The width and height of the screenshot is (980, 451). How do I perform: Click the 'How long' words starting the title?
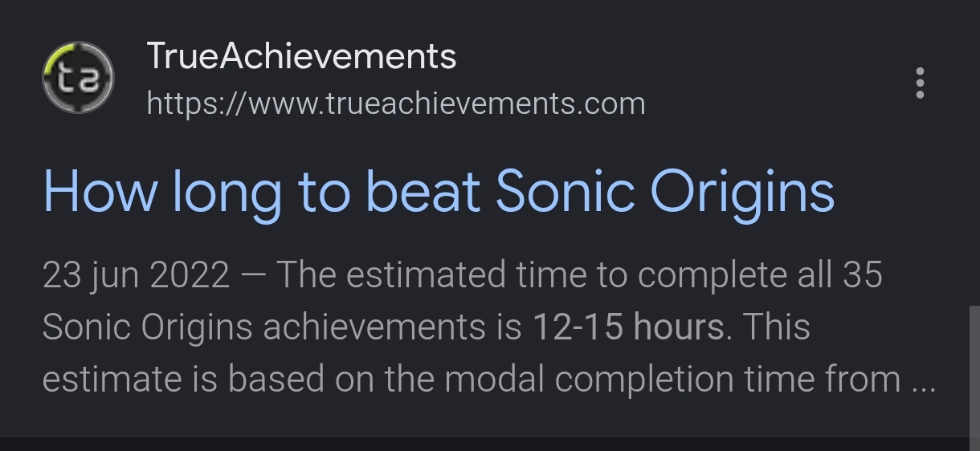click(x=161, y=193)
